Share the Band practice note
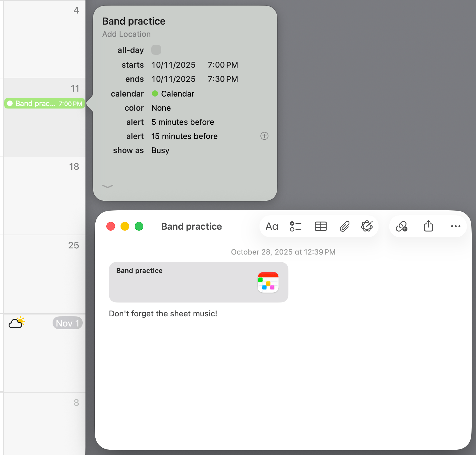The width and height of the screenshot is (476, 455). pyautogui.click(x=428, y=226)
